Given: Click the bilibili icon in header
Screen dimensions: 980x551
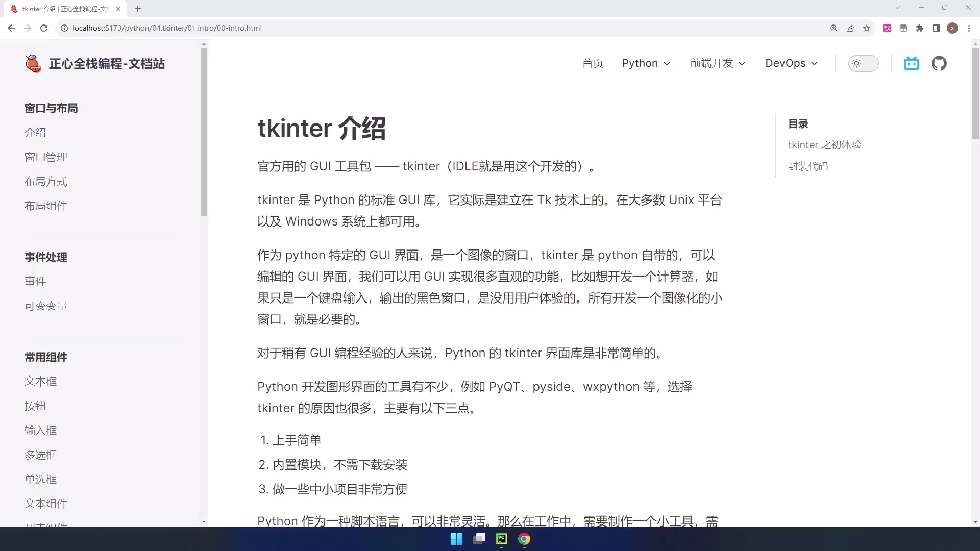Looking at the screenshot, I should pyautogui.click(x=912, y=63).
